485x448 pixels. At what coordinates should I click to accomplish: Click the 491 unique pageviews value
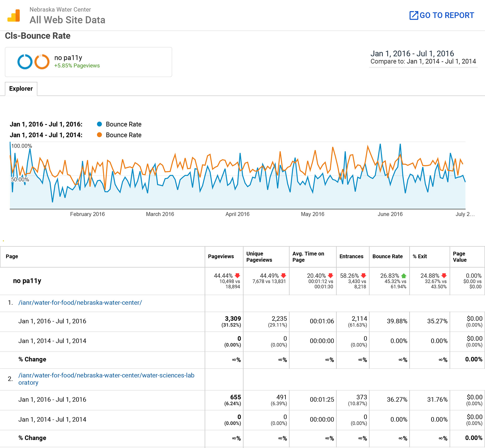[x=282, y=397]
